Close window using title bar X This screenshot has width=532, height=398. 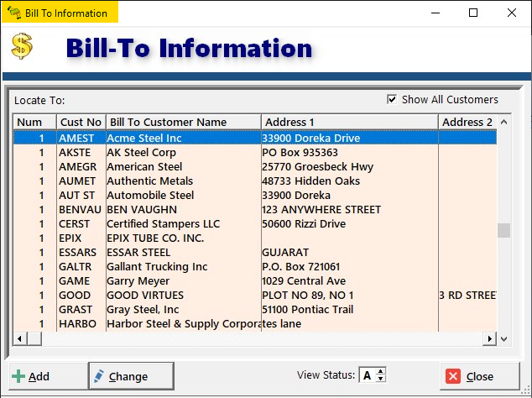click(x=512, y=13)
